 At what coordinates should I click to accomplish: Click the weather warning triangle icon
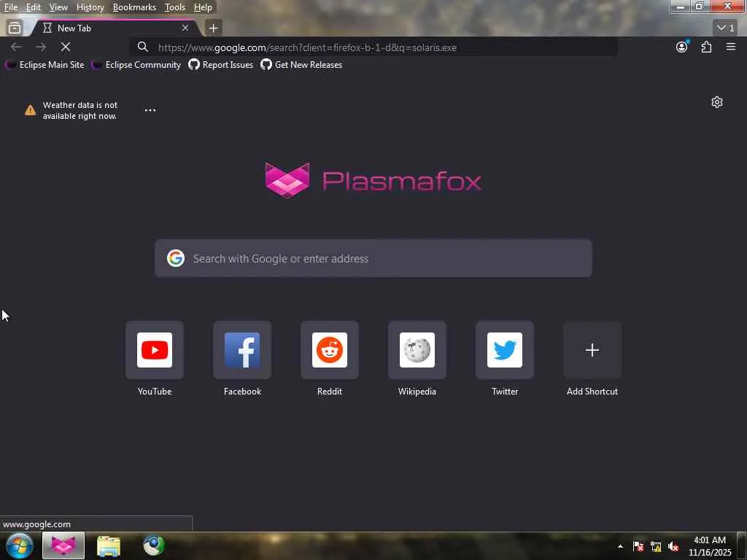coord(30,110)
